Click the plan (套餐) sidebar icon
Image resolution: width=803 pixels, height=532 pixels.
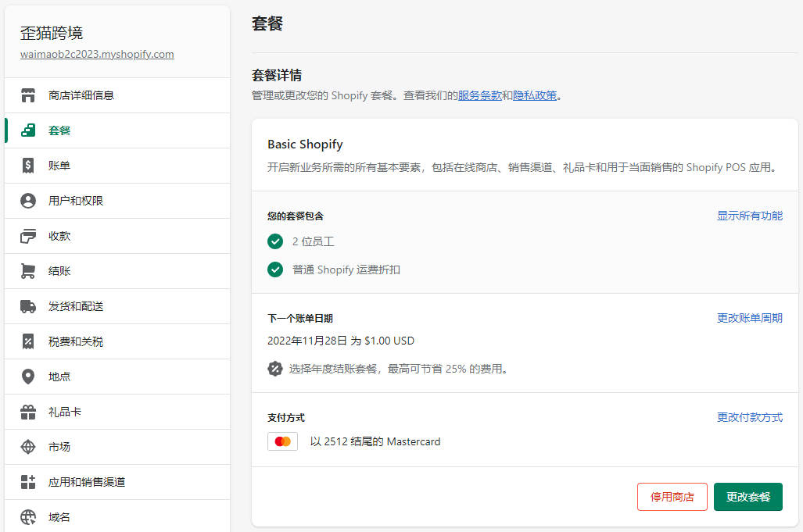click(28, 130)
